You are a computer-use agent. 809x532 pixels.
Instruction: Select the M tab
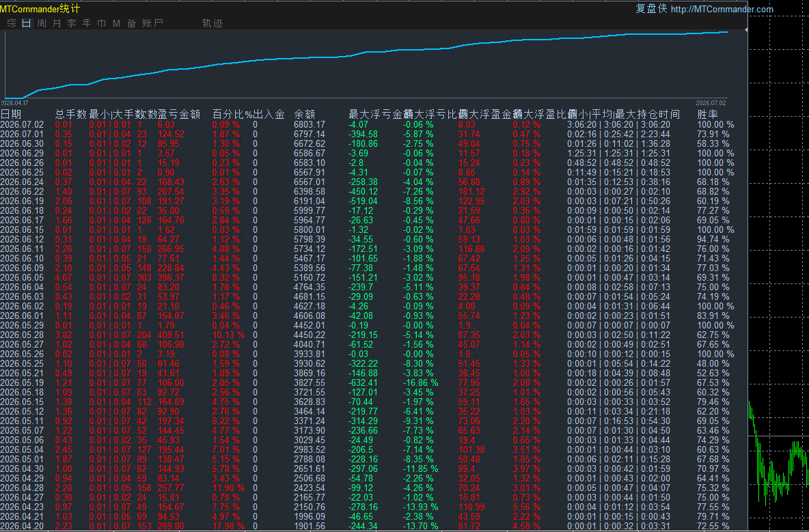116,23
